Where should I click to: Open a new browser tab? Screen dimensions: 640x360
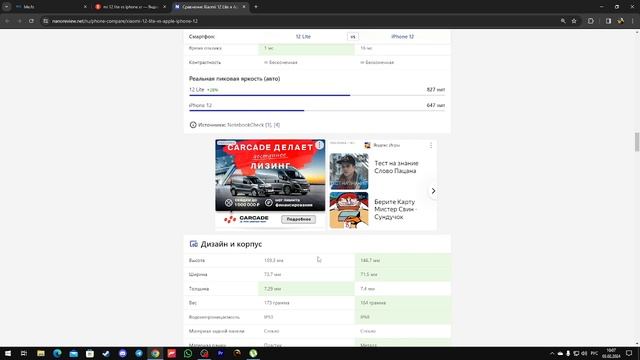[256, 7]
